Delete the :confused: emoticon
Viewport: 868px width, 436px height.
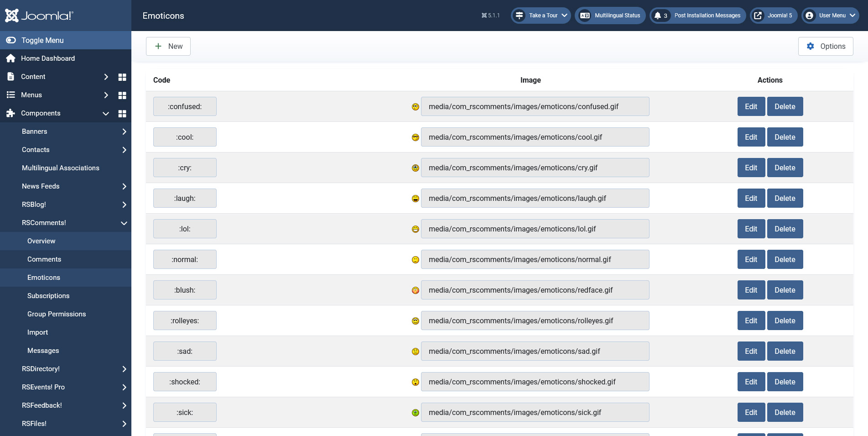785,106
